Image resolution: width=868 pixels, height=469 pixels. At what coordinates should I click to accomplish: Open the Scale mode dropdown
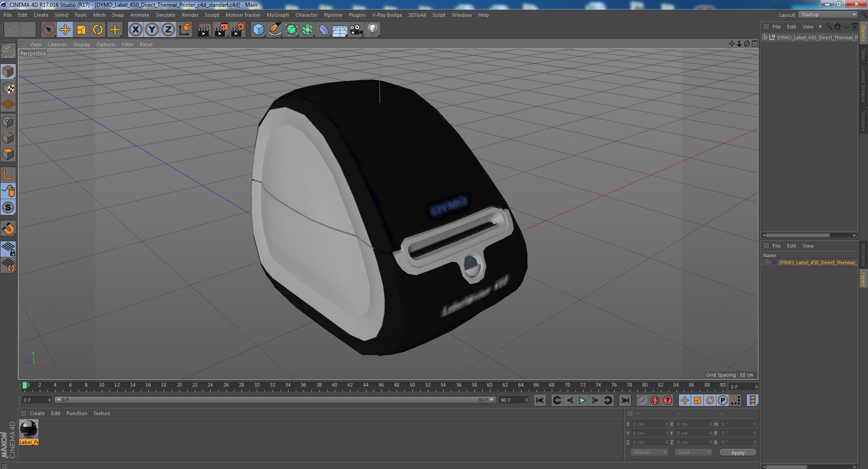(x=693, y=452)
